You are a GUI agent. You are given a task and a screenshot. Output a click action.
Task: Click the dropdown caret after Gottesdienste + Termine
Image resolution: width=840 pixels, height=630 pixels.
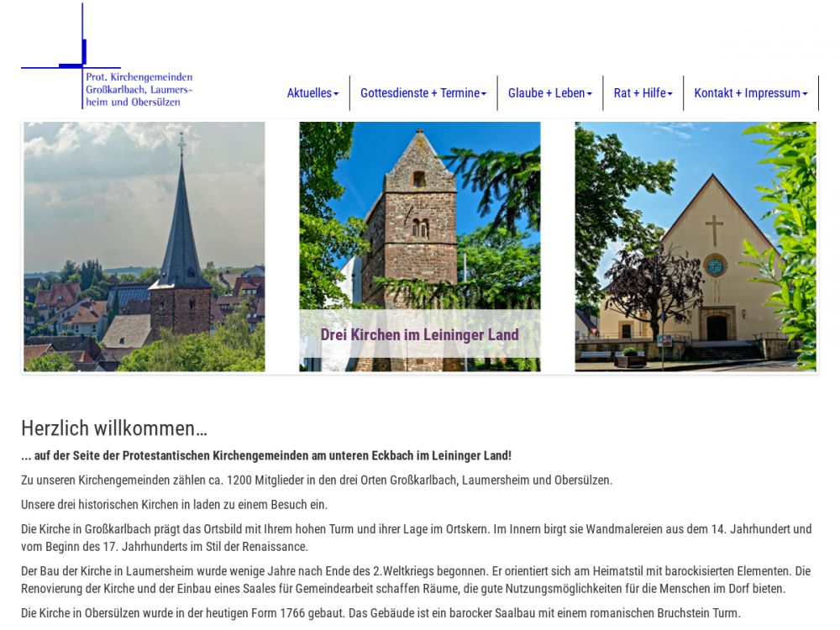[484, 94]
